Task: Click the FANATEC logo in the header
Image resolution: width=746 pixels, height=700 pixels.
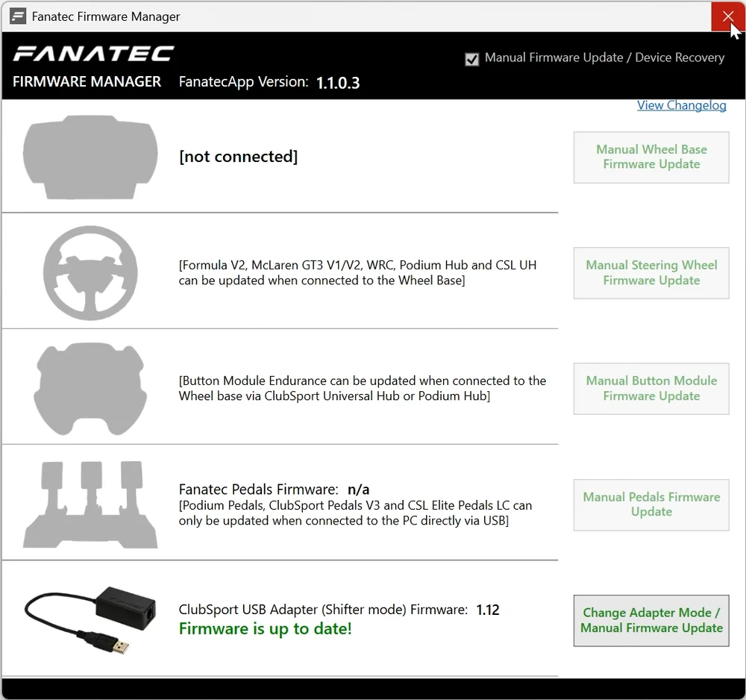Action: pyautogui.click(x=93, y=54)
